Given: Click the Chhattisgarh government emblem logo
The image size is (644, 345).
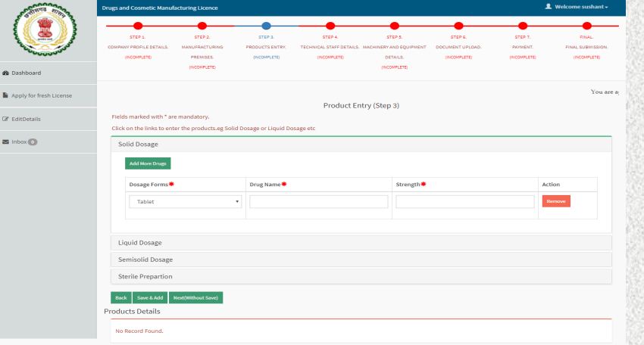Looking at the screenshot, I should (48, 30).
